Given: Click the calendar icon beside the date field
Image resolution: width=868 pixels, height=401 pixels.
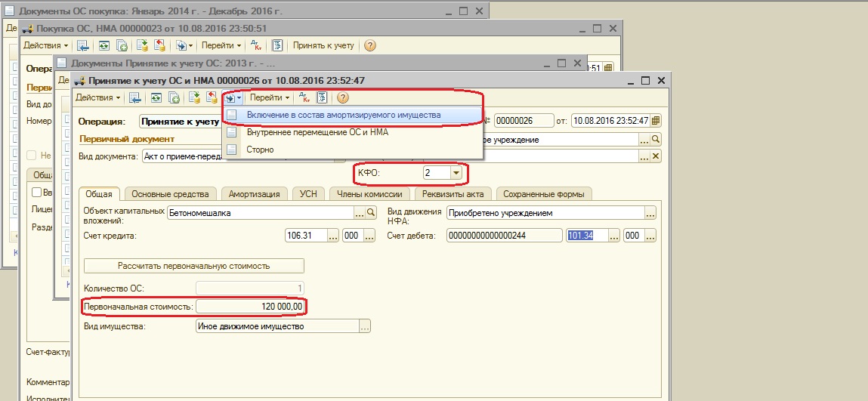Looking at the screenshot, I should coord(655,121).
